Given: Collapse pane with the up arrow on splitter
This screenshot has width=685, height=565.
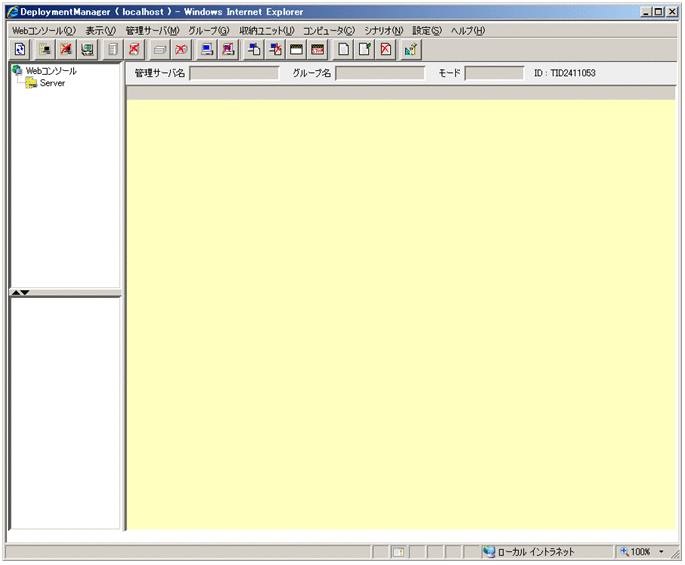Looking at the screenshot, I should pos(15,292).
